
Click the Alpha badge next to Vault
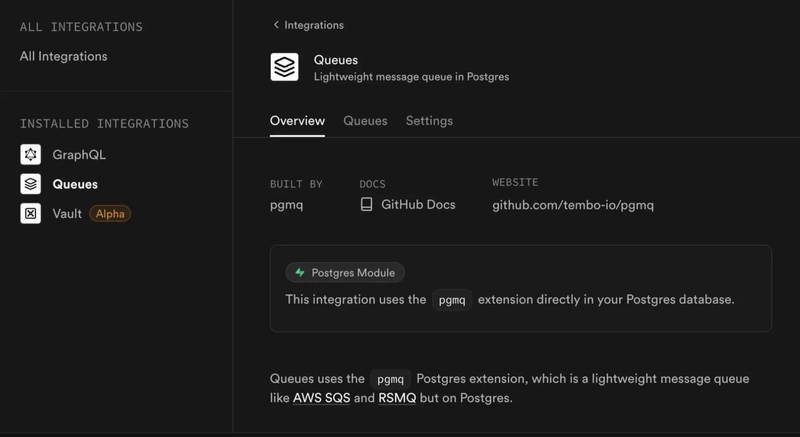(110, 213)
